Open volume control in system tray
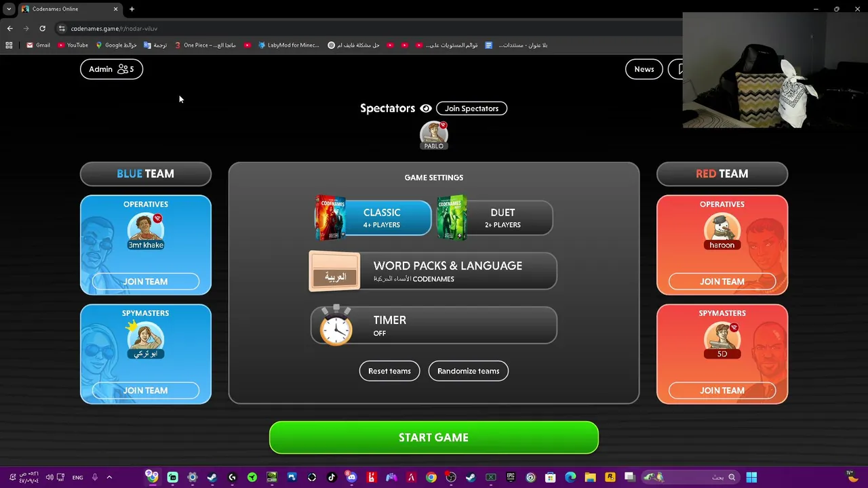This screenshot has height=488, width=868. pyautogui.click(x=49, y=477)
